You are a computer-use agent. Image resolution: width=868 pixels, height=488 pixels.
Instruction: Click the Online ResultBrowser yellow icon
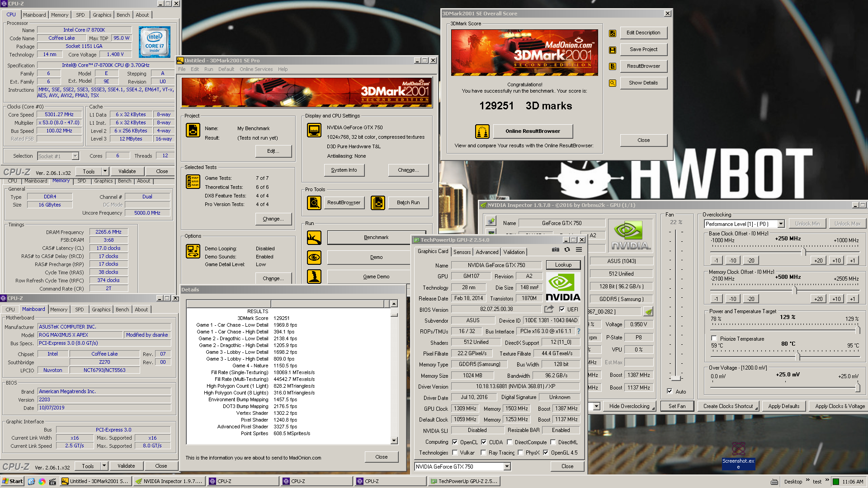482,131
